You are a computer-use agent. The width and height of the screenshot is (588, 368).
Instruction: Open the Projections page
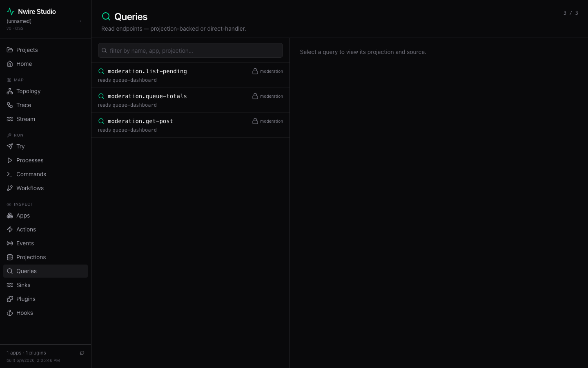point(45,257)
